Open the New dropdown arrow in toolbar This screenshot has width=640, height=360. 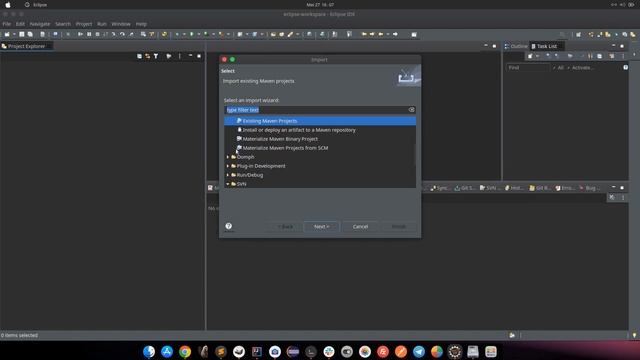coord(14,34)
